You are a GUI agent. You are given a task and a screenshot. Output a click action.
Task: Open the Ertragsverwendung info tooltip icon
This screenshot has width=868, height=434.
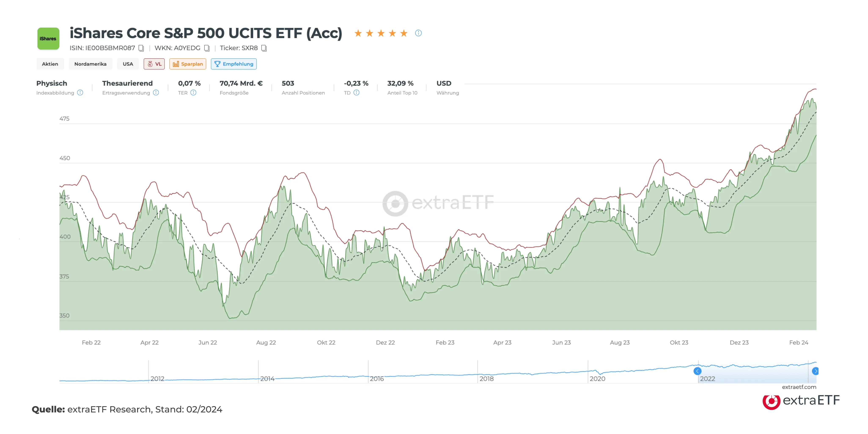click(156, 93)
